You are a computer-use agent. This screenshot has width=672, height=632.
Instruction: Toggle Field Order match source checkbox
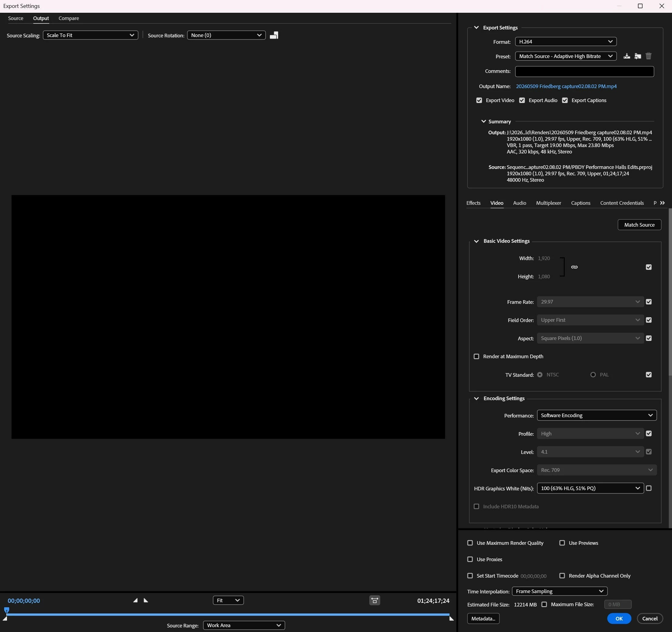click(649, 320)
